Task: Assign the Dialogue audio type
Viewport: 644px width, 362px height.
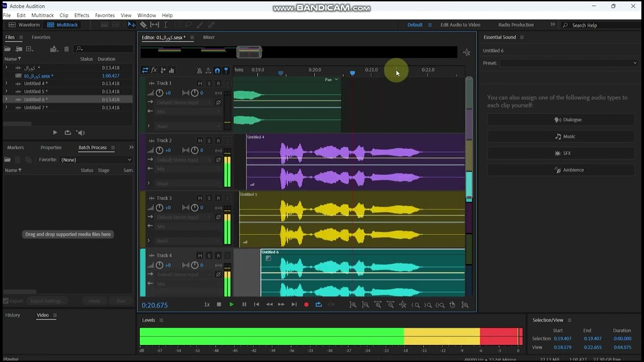Action: (x=561, y=120)
